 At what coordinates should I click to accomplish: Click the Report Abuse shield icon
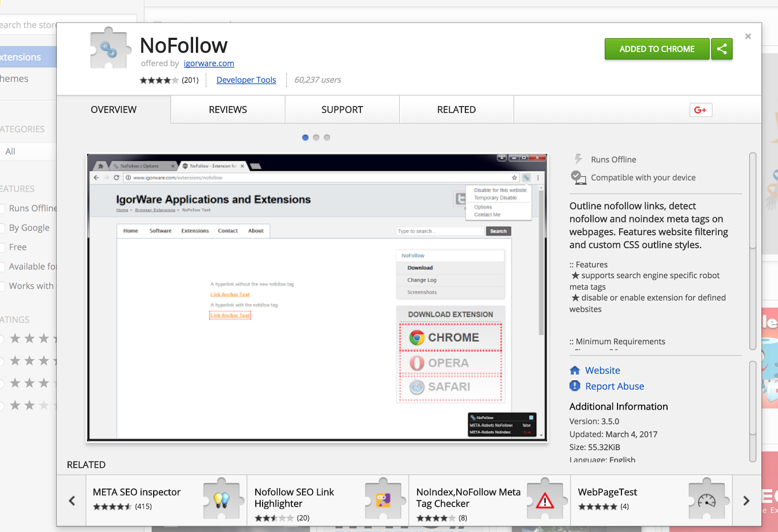tap(575, 386)
